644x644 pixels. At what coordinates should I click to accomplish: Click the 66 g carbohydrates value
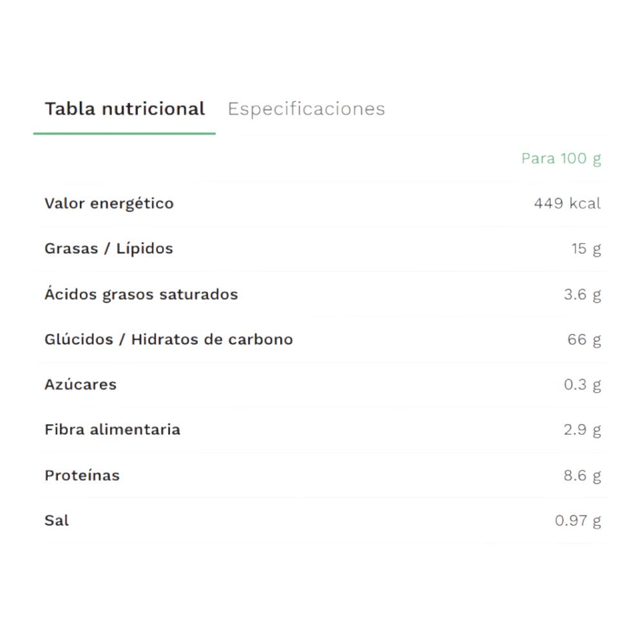[x=584, y=339]
